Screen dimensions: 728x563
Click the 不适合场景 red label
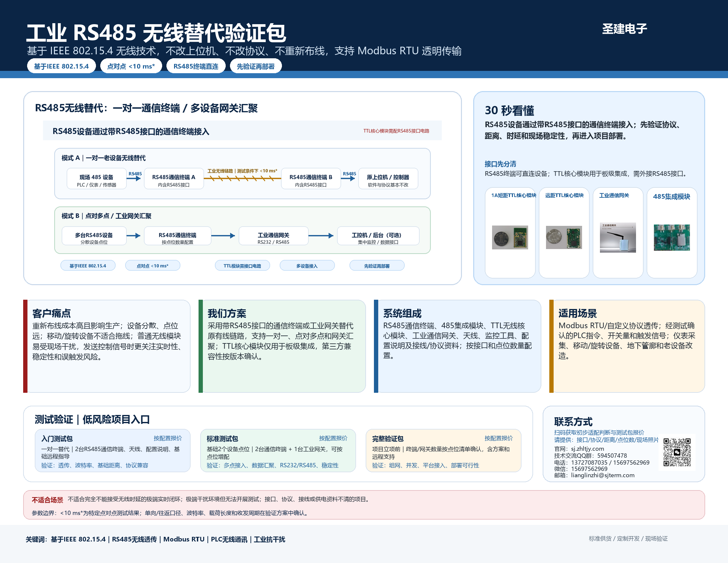click(47, 500)
